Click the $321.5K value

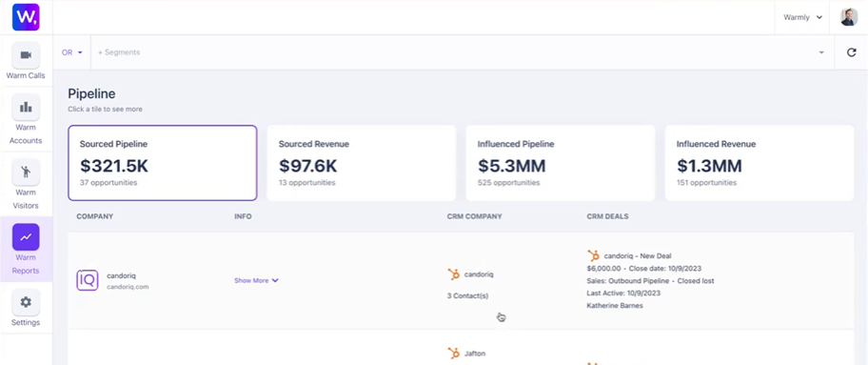click(114, 165)
